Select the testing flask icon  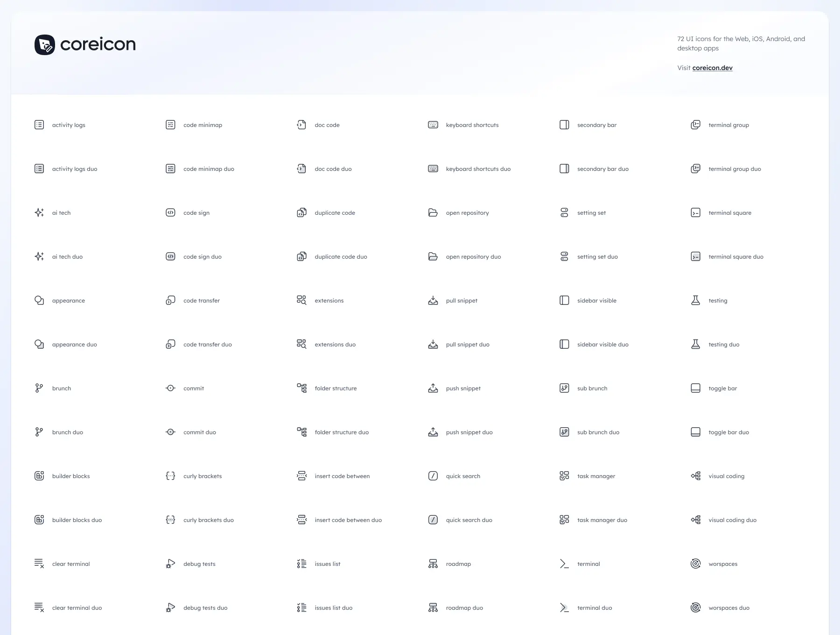(x=695, y=300)
